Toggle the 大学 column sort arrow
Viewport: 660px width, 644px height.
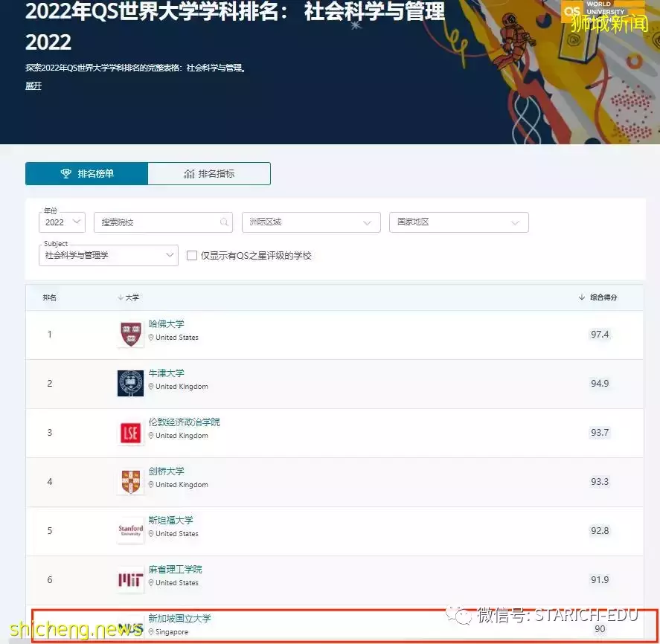click(121, 297)
